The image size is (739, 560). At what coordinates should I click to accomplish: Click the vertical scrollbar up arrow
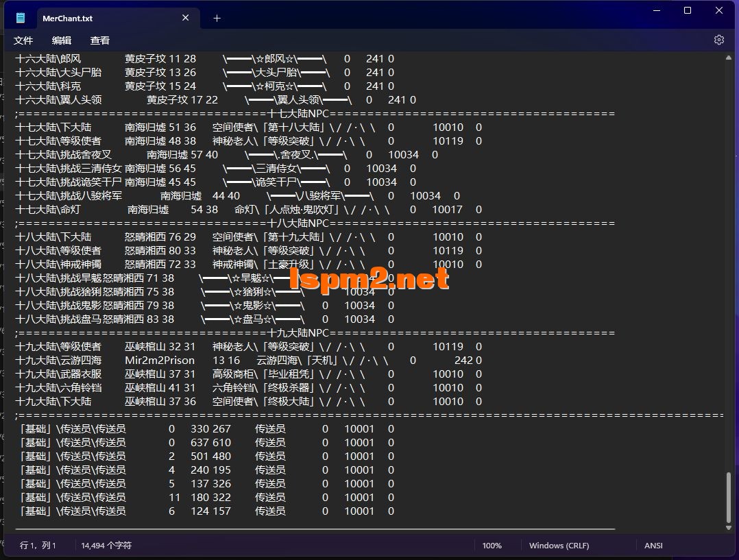tap(729, 58)
